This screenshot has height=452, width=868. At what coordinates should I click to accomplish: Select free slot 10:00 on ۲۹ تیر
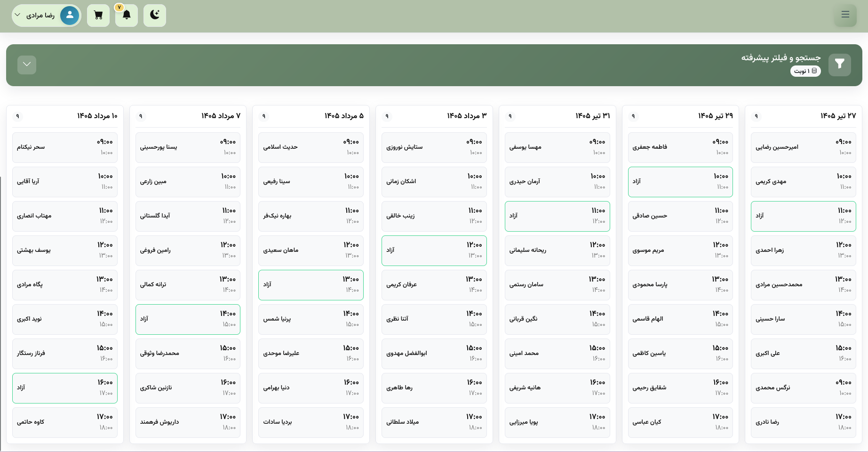tap(680, 182)
